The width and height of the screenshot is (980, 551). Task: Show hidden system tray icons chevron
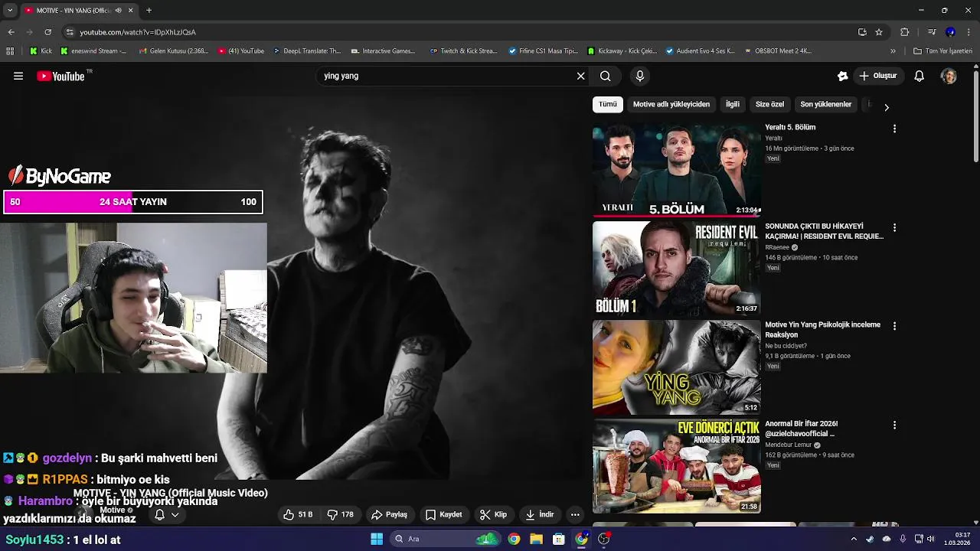tap(854, 539)
